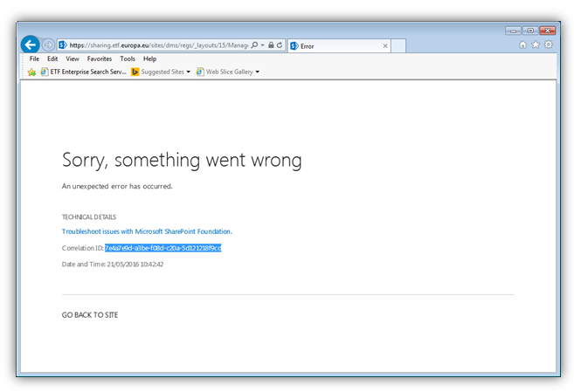Image resolution: width=574 pixels, height=392 pixels.
Task: Open Favorites star icon at top right
Action: (x=536, y=45)
